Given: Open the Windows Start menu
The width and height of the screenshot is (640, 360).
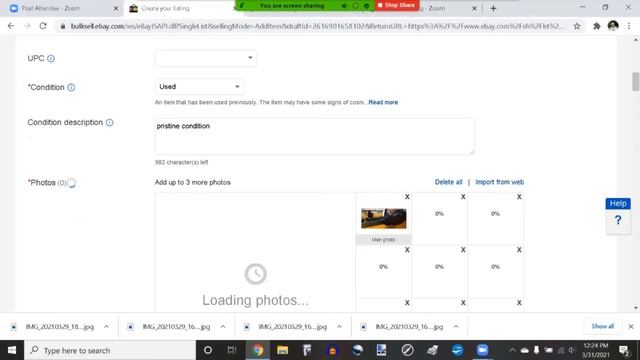Looking at the screenshot, I should [12, 350].
